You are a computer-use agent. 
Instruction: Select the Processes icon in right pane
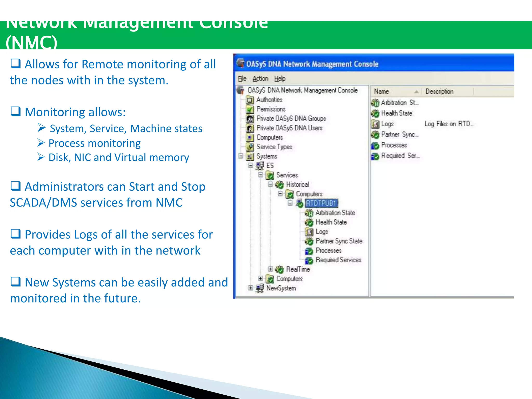375,145
